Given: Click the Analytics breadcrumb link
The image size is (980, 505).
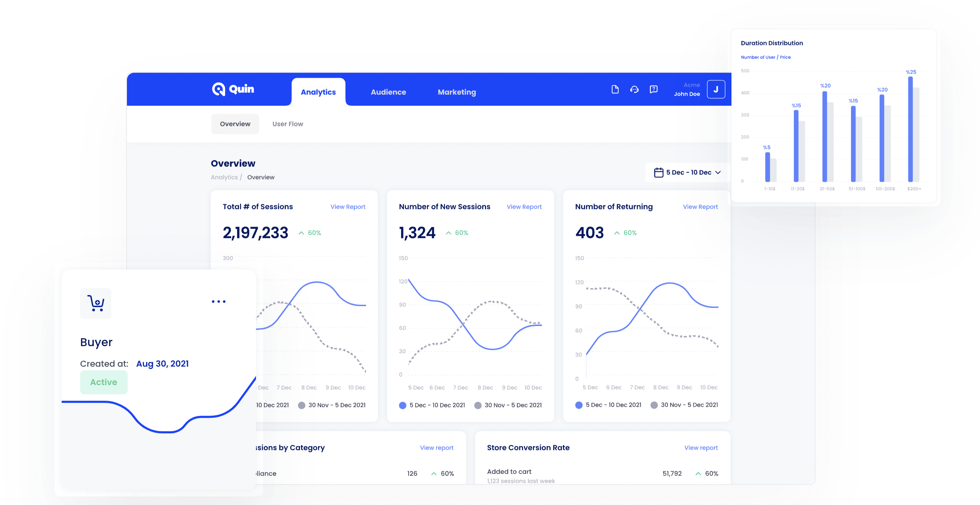Looking at the screenshot, I should 224,177.
